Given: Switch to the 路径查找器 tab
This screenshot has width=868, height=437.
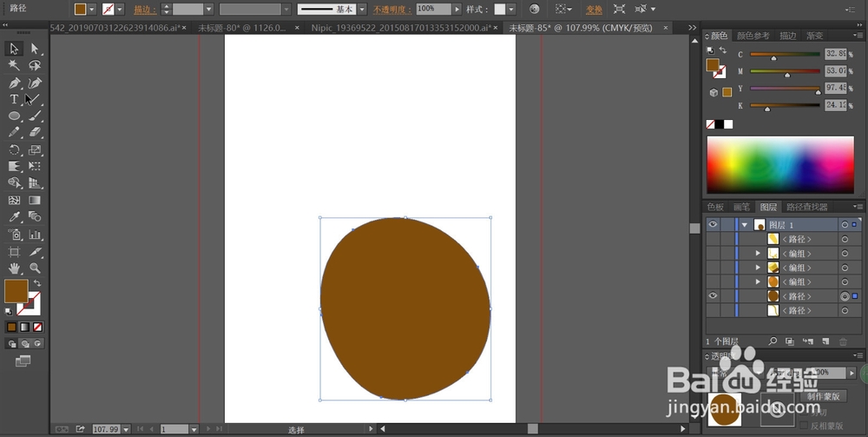Looking at the screenshot, I should click(806, 207).
